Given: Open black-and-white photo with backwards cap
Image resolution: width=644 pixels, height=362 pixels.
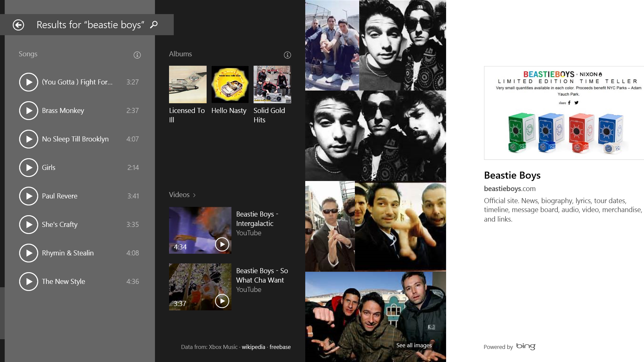Looking at the screenshot, I should (x=402, y=45).
